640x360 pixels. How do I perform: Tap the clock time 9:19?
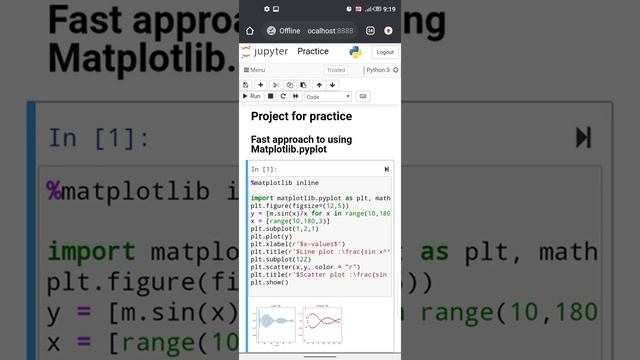coord(389,9)
